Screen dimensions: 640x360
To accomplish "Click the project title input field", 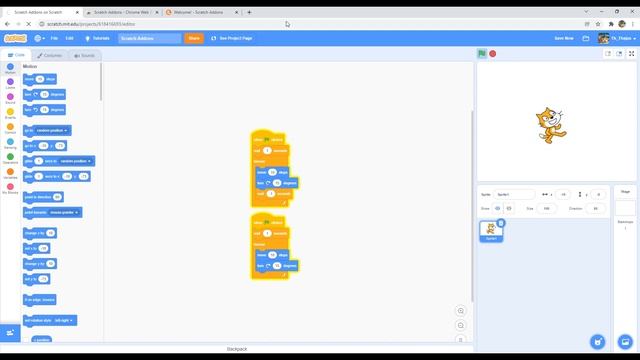I will tap(149, 38).
